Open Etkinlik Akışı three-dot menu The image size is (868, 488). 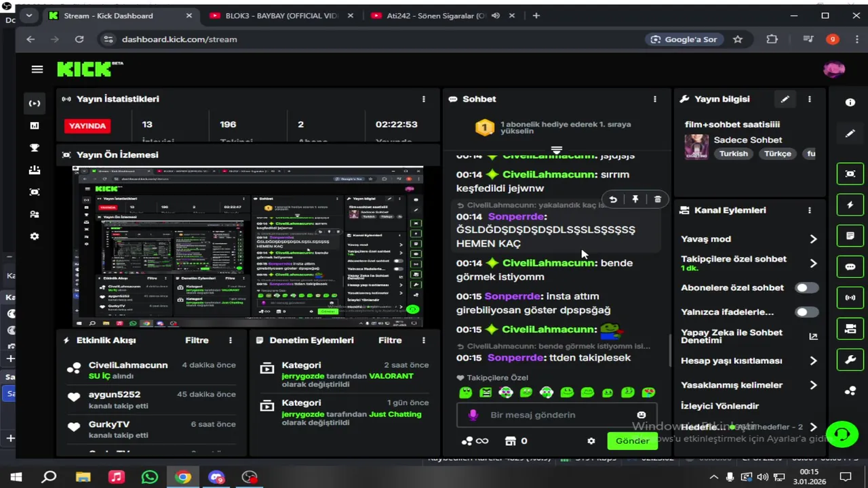click(x=231, y=340)
